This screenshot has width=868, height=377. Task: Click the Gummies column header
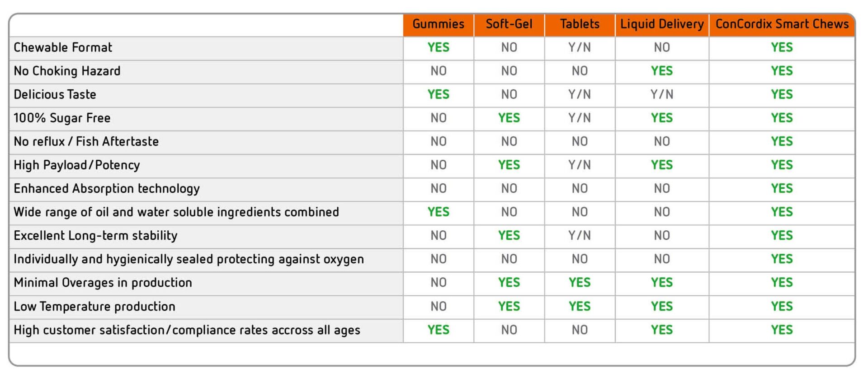pyautogui.click(x=438, y=24)
